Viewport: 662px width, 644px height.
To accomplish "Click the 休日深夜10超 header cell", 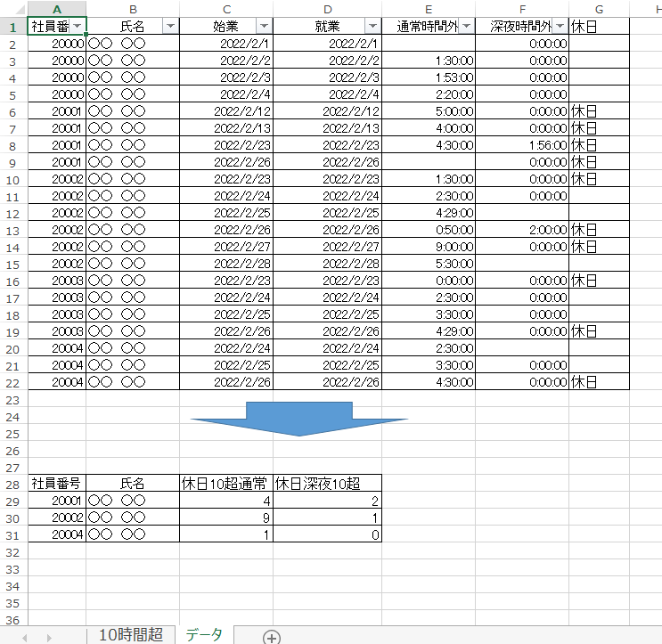I will click(327, 484).
